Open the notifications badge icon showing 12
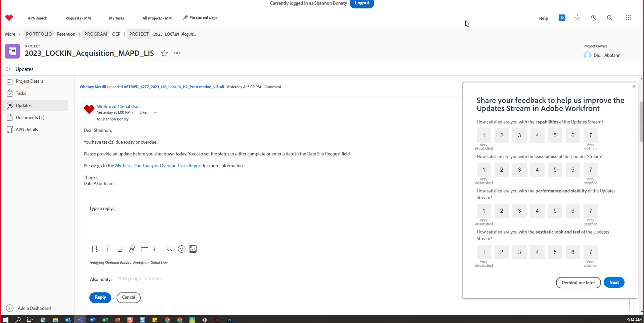 [x=562, y=18]
